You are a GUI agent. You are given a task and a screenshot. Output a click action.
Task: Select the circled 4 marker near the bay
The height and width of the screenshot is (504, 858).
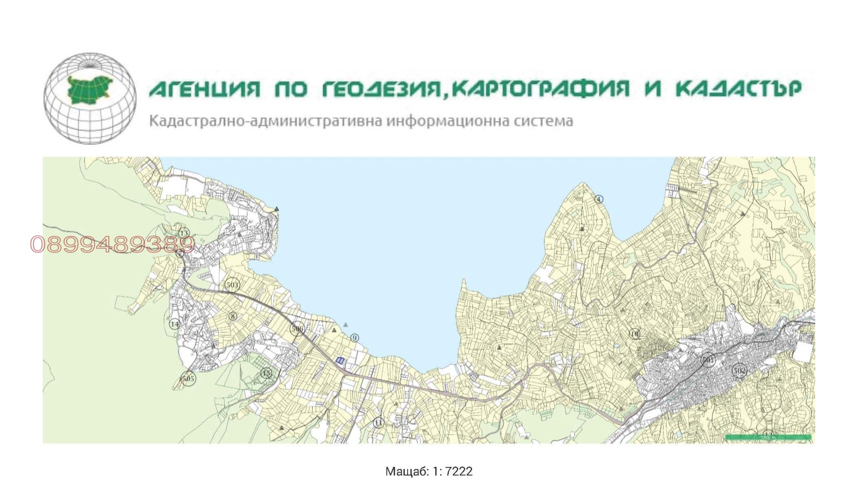[599, 198]
